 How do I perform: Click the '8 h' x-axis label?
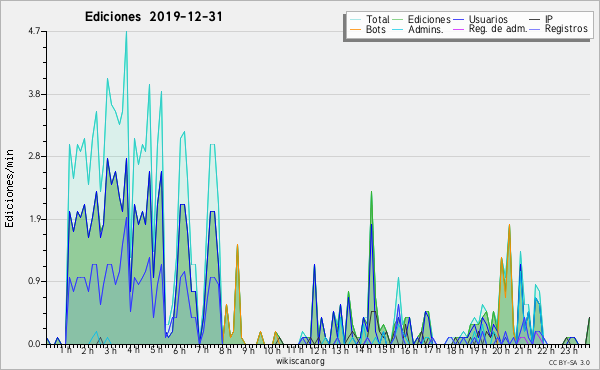(224, 350)
